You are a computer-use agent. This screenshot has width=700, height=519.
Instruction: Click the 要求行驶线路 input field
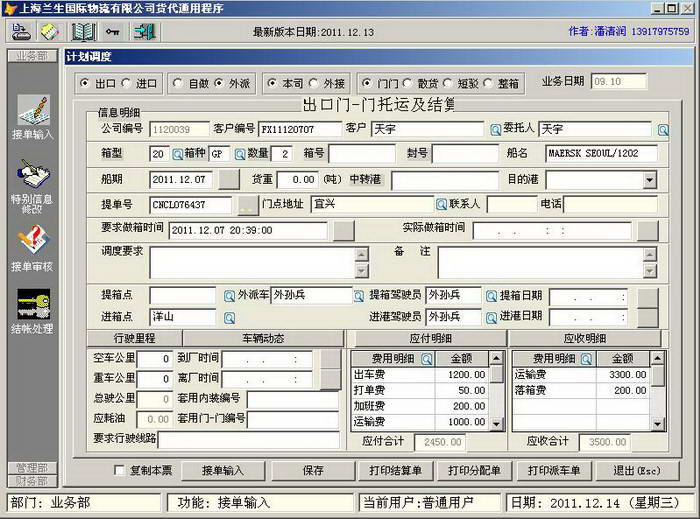coord(248,440)
